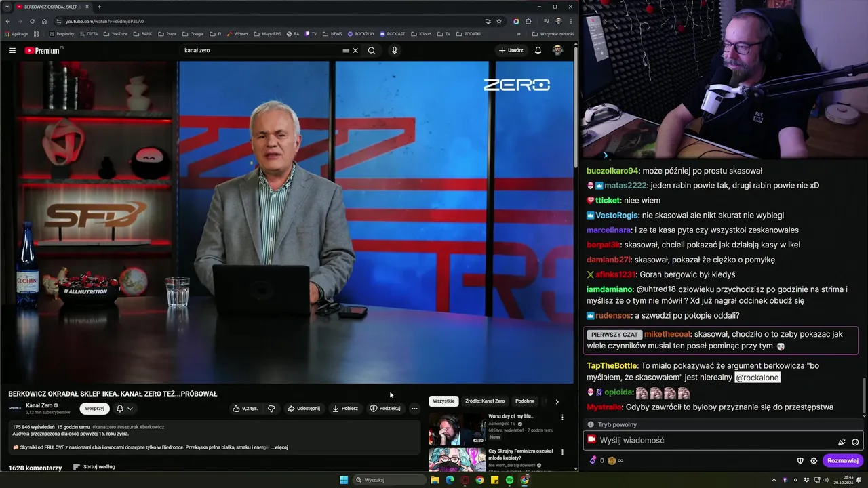Expand the hidden bookmarks chevron
Viewport: 868px width, 488px height.
tap(519, 33)
